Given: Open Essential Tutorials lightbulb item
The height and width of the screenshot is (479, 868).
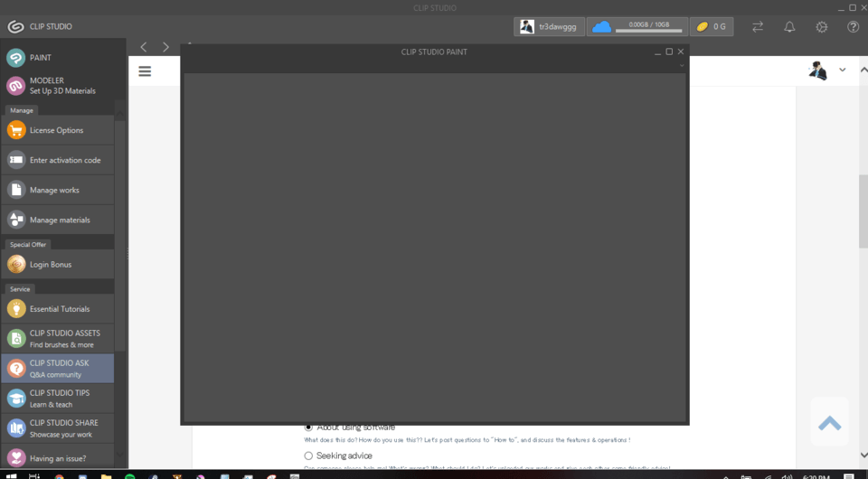Looking at the screenshot, I should pos(58,309).
